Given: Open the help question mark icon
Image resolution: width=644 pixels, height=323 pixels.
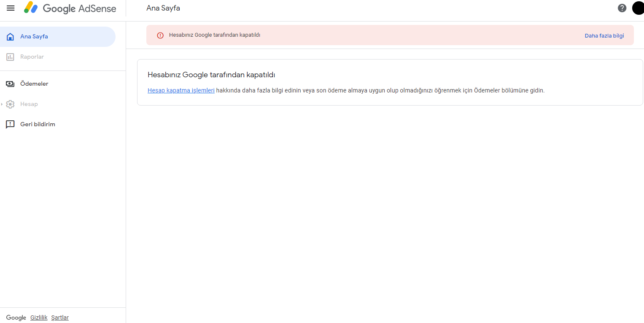Looking at the screenshot, I should tap(622, 8).
